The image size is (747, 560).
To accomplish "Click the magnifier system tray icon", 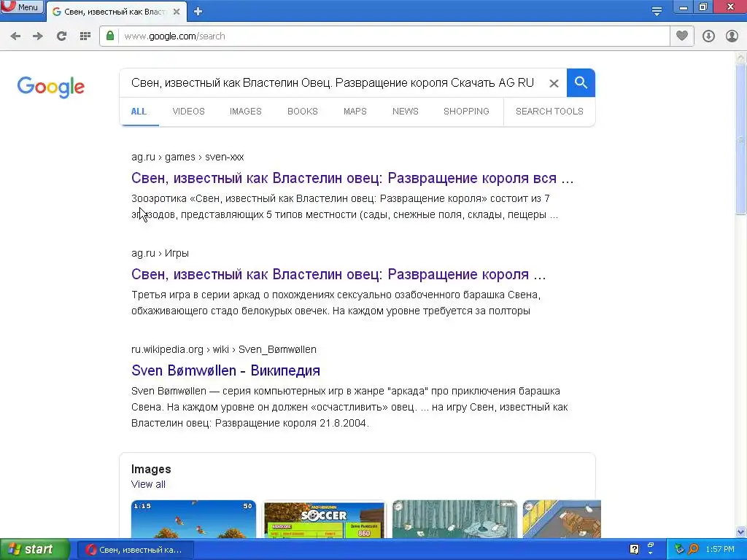I will pos(694,549).
